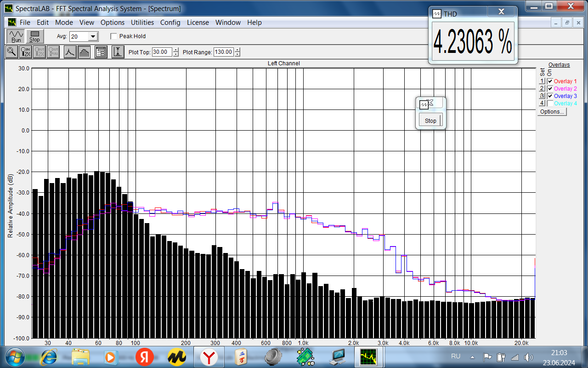Open the yellow circle taskbar application
Image resolution: width=588 pixels, height=368 pixels.
pos(176,356)
